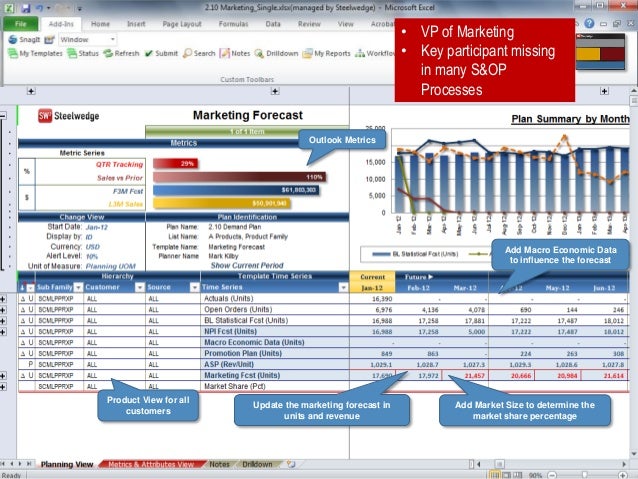Image resolution: width=638 pixels, height=479 pixels.
Task: Open the Customer filter dropdown
Action: 140,287
